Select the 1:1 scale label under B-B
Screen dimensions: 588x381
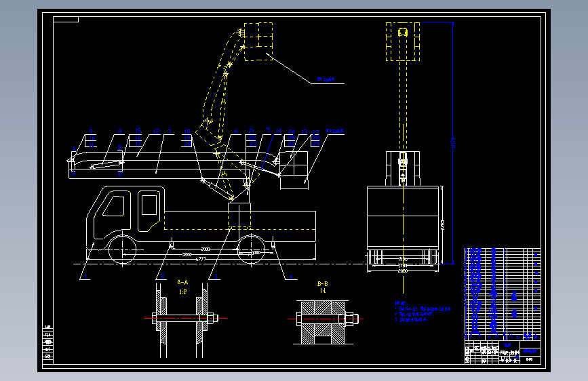[323, 291]
